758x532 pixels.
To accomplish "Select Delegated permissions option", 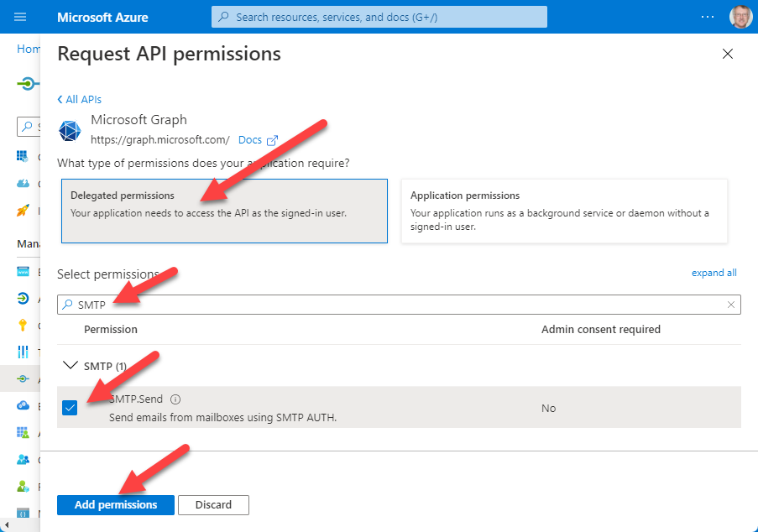I will tap(222, 211).
